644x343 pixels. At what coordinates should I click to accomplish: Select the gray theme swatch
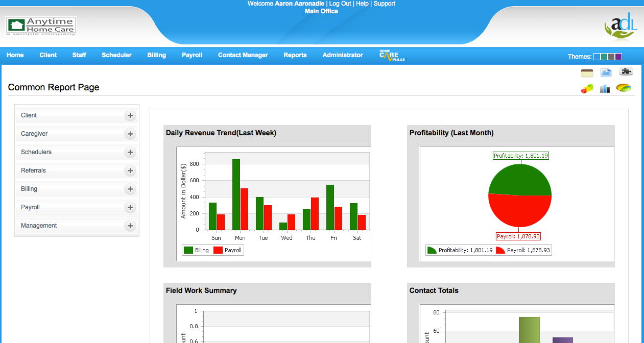[611, 57]
